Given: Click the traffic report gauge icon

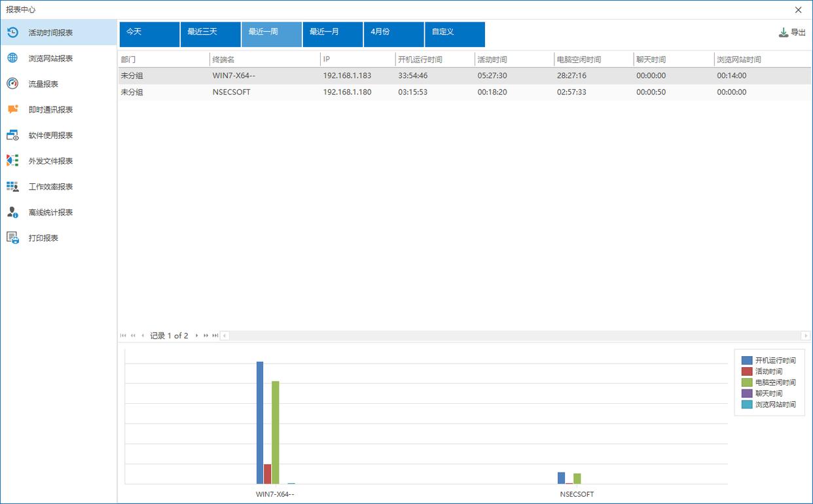Looking at the screenshot, I should [x=12, y=84].
